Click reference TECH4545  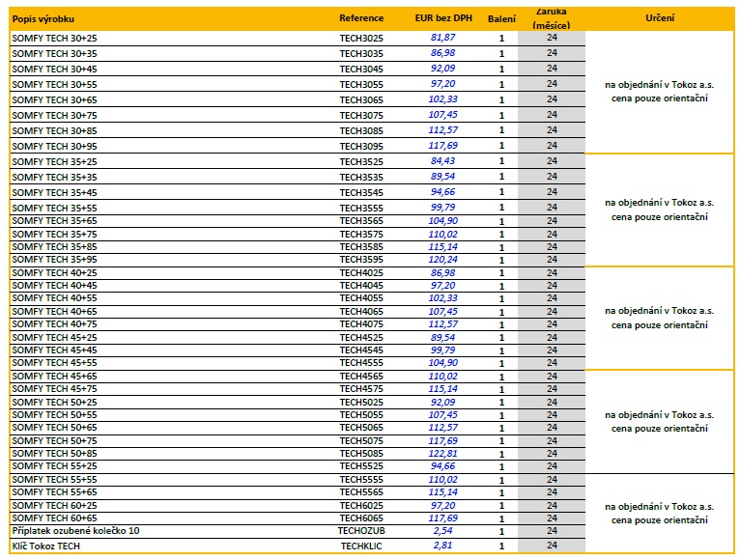pyautogui.click(x=361, y=350)
